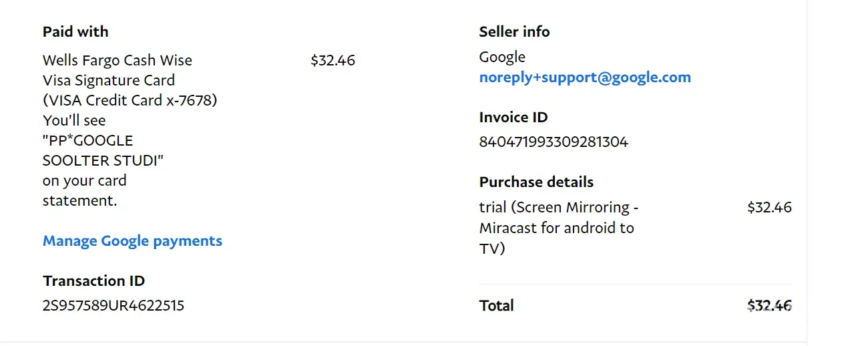Image resolution: width=868 pixels, height=346 pixels.
Task: Click the "Invoice ID" heading
Action: [513, 118]
